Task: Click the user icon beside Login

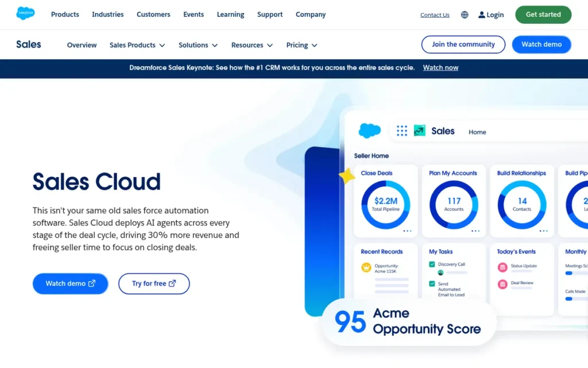Action: (x=482, y=14)
